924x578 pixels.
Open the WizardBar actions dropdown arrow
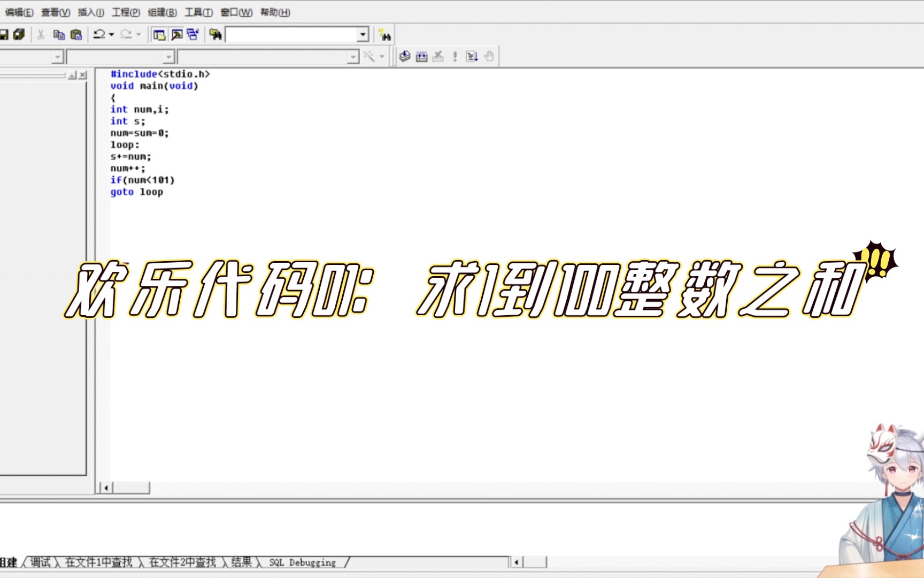pyautogui.click(x=382, y=56)
